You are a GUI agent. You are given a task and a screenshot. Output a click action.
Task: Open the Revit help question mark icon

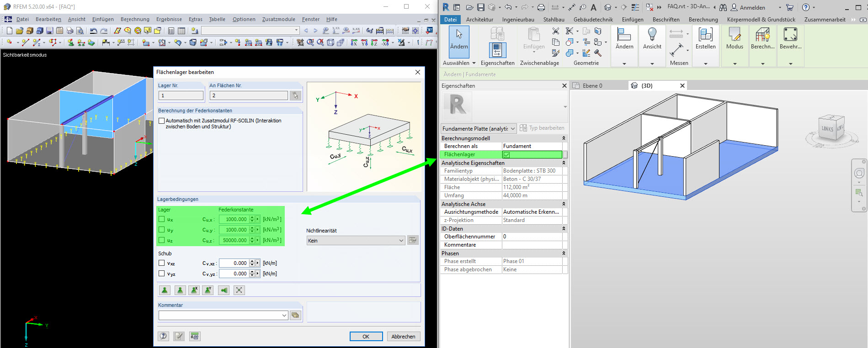click(x=806, y=7)
